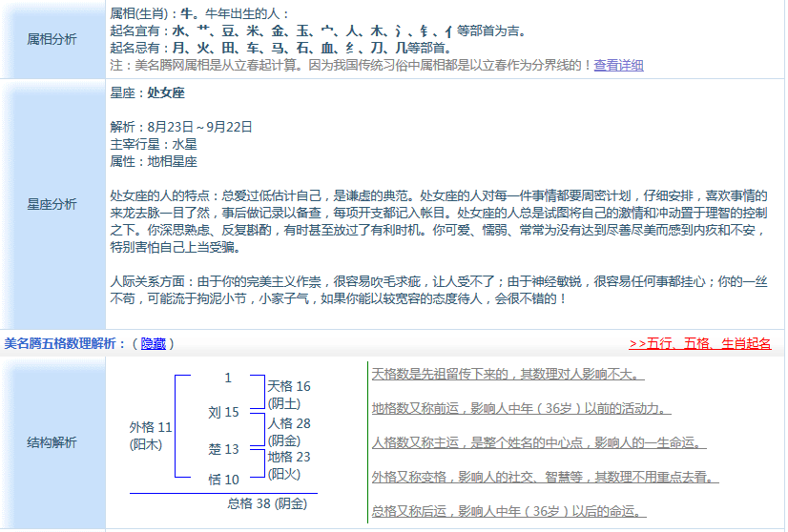Click the 属相分析 row header cell
Viewport: 788px width, 532px height.
[x=52, y=39]
